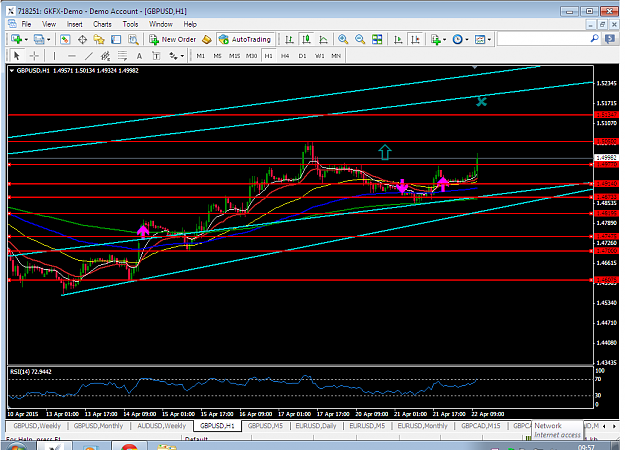
Task: Select the Horizontal Line drawing tool
Action: pos(71,56)
